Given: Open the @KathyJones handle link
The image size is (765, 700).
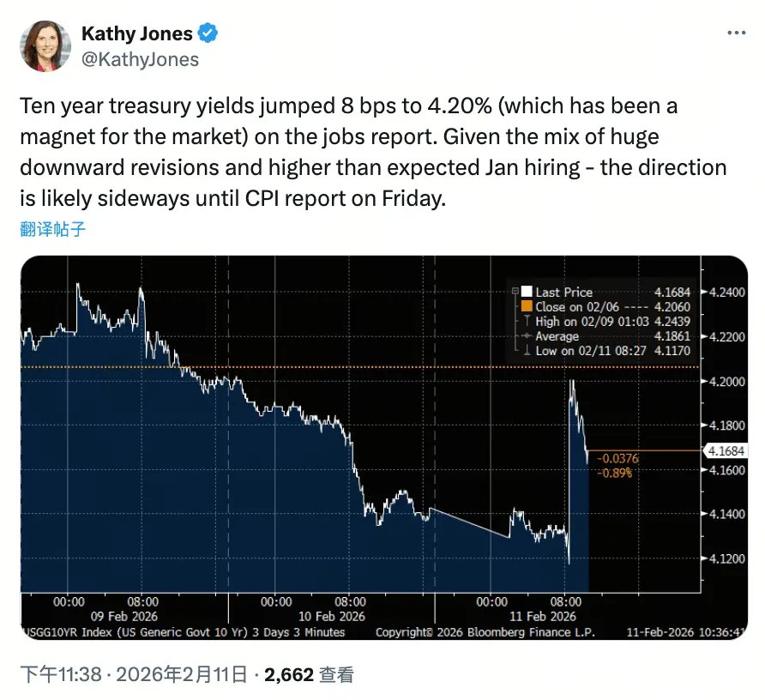Looking at the screenshot, I should point(140,58).
